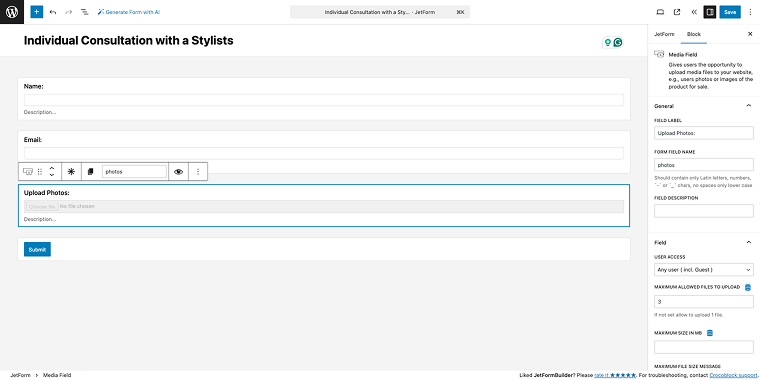Click Description under the Name field
The image size is (760, 380).
click(x=40, y=112)
